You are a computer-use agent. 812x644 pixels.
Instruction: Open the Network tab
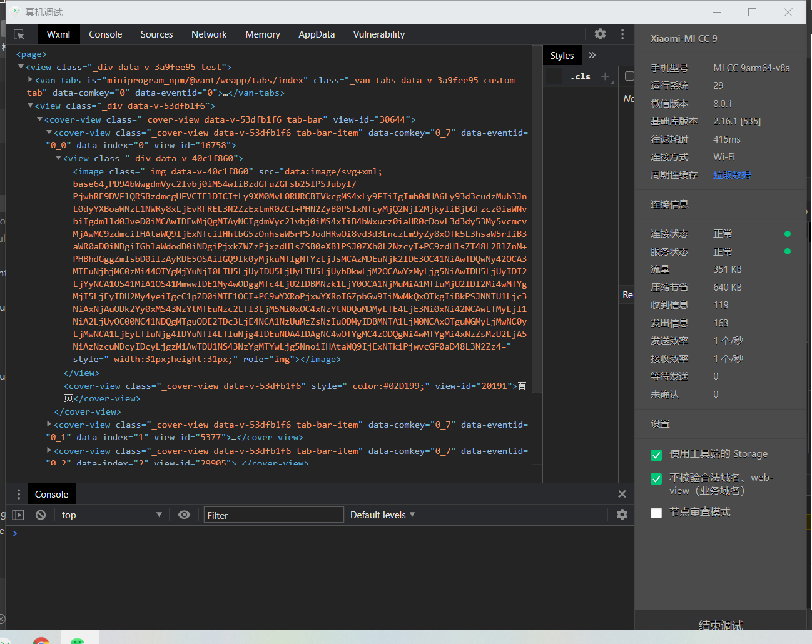click(x=209, y=34)
